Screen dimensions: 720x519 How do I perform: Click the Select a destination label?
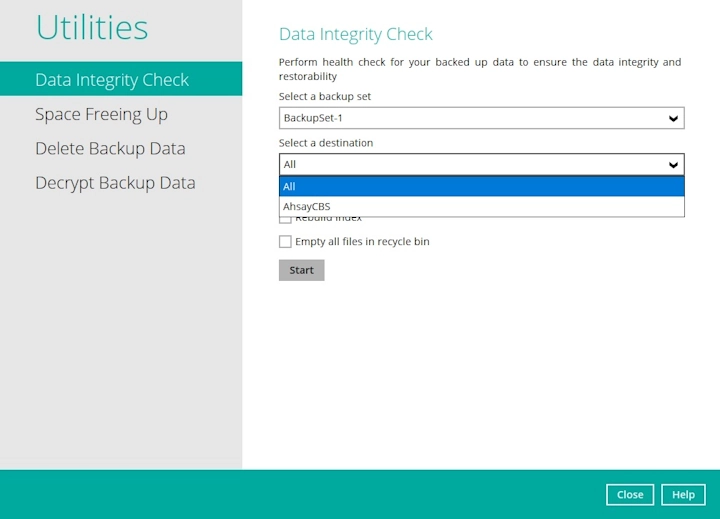coord(326,143)
